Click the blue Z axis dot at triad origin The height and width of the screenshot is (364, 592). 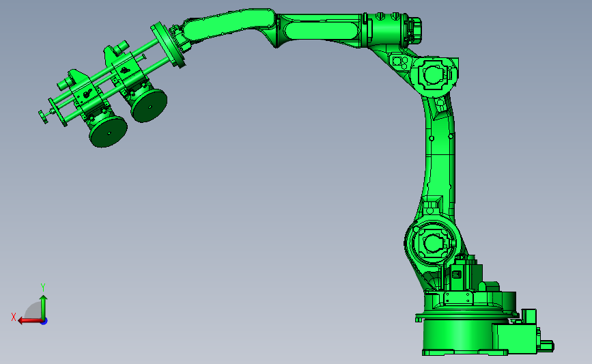coord(44,322)
